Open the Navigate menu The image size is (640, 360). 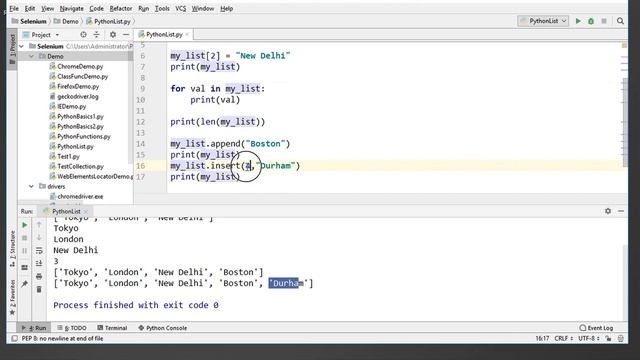(71, 8)
